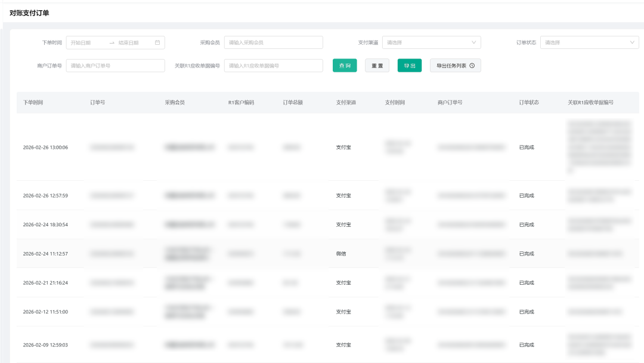Click the 关联R1应收单据编号 input field
Viewport: 644px width, 363px height.
(x=273, y=66)
